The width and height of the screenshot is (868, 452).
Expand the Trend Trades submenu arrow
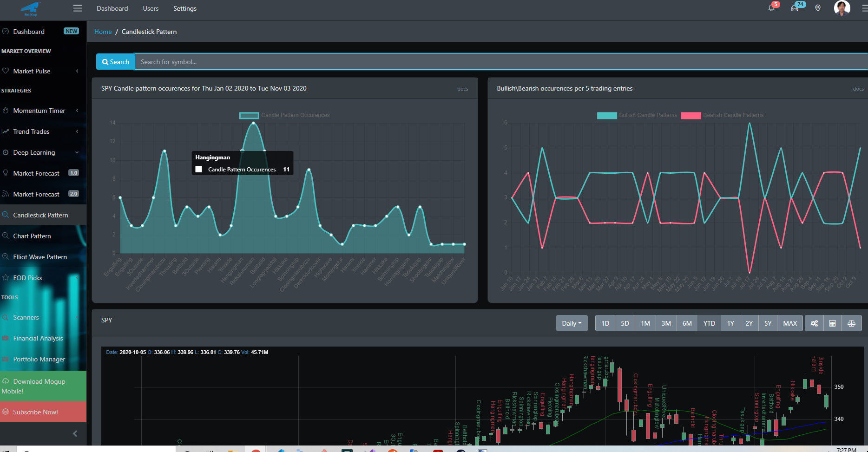pyautogui.click(x=77, y=131)
